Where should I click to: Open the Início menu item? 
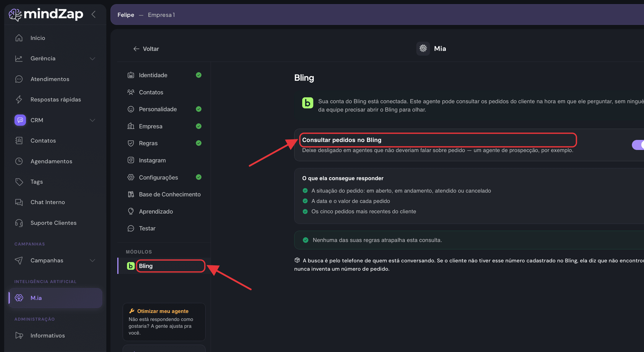tap(55, 38)
